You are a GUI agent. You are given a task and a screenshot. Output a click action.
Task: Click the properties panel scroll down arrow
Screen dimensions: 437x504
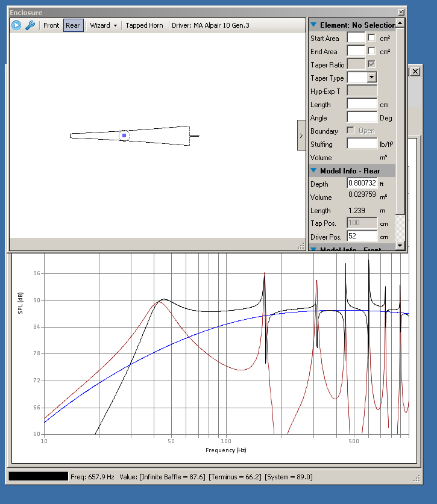(x=400, y=246)
